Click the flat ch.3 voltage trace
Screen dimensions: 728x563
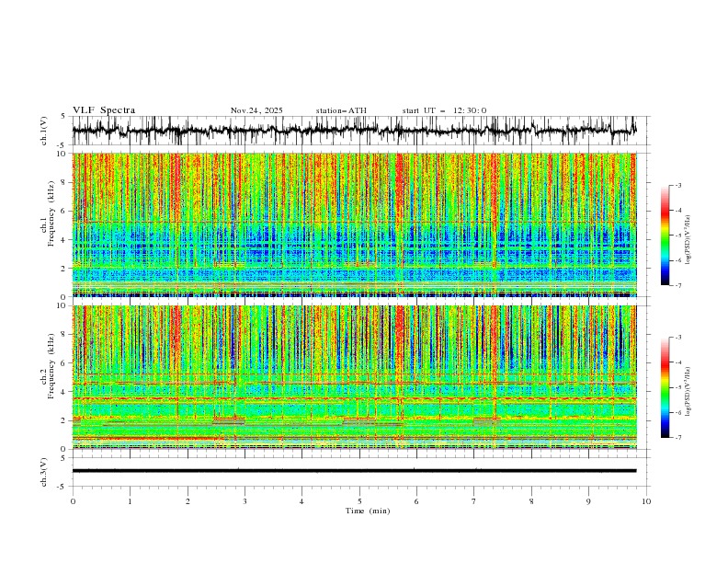coord(354,471)
